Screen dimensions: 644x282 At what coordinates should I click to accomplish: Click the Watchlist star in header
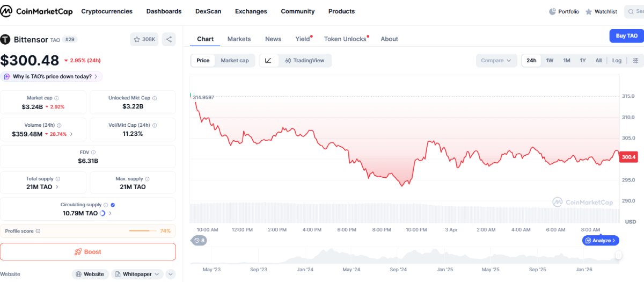click(x=589, y=12)
